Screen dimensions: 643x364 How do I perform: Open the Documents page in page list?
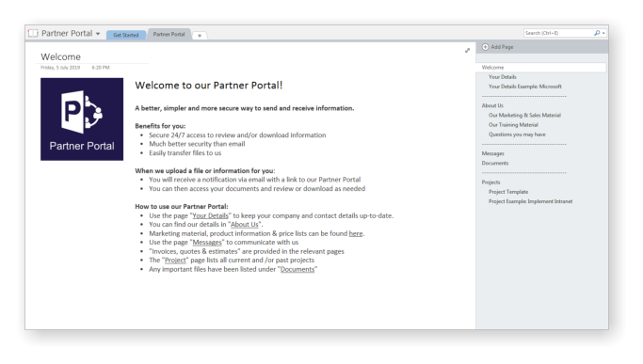tap(495, 163)
